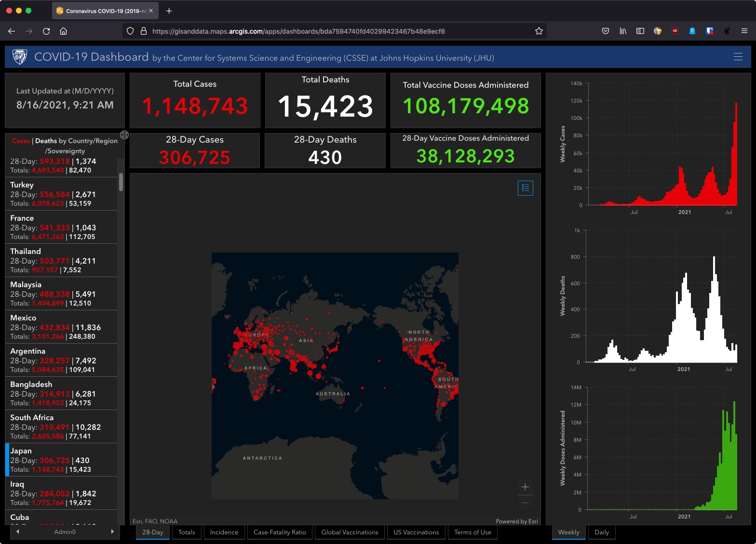Viewport: 756px width, 544px height.
Task: Go to previous Admin level with left arrow
Action: (18, 531)
